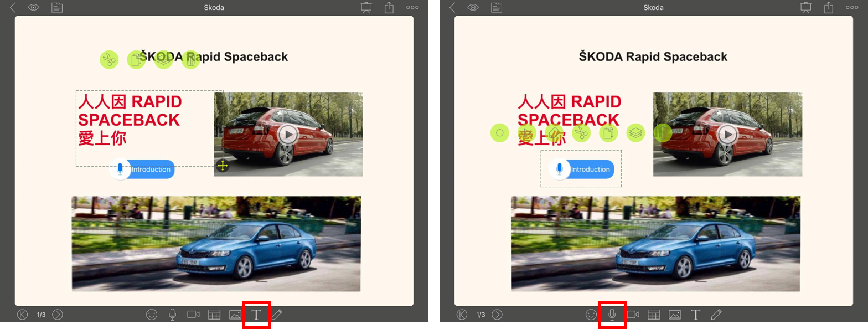This screenshot has width=868, height=329.
Task: Tap the tag label icon in right screenshot
Action: pyautogui.click(x=554, y=133)
